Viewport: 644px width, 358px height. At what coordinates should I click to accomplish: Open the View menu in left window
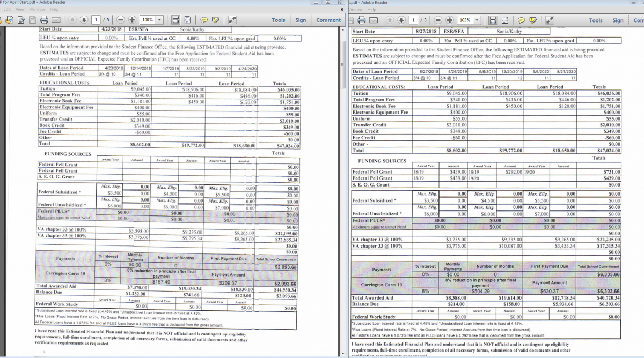[x=20, y=9]
